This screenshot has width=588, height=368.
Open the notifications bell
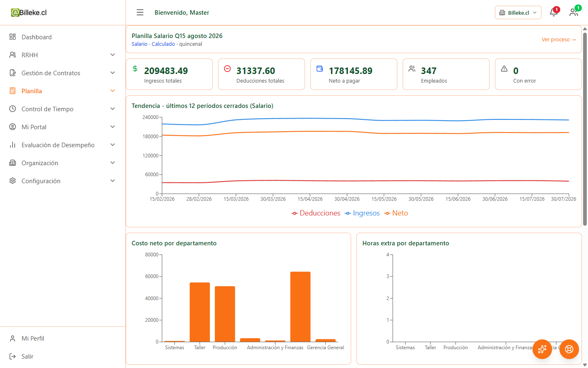[x=554, y=12]
